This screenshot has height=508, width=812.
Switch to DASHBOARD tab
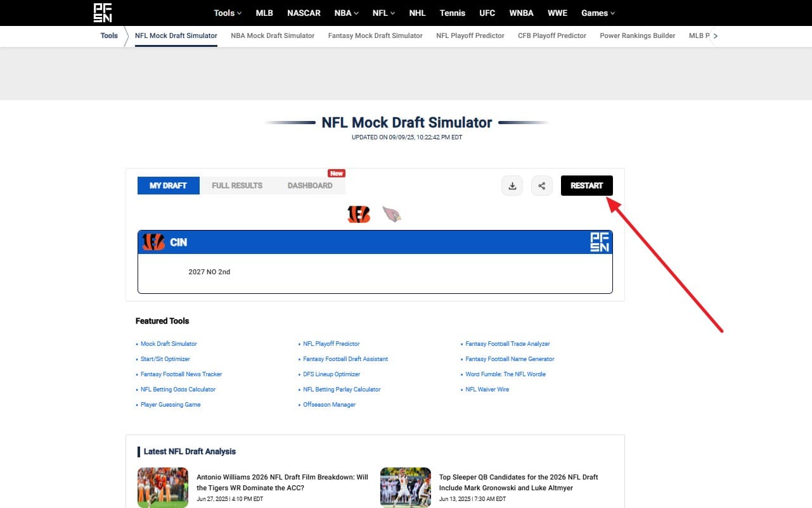point(310,186)
